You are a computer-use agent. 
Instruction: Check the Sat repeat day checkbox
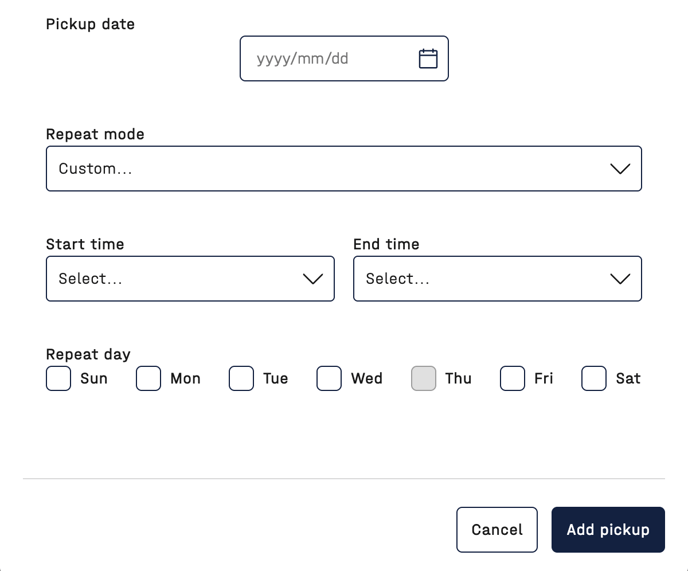[594, 378]
